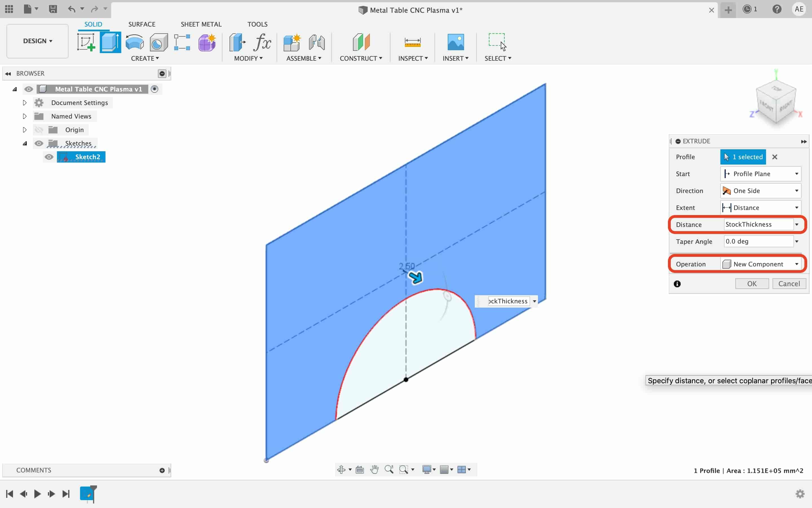Image resolution: width=812 pixels, height=508 pixels.
Task: Open the MODIFY menu
Action: tap(248, 58)
